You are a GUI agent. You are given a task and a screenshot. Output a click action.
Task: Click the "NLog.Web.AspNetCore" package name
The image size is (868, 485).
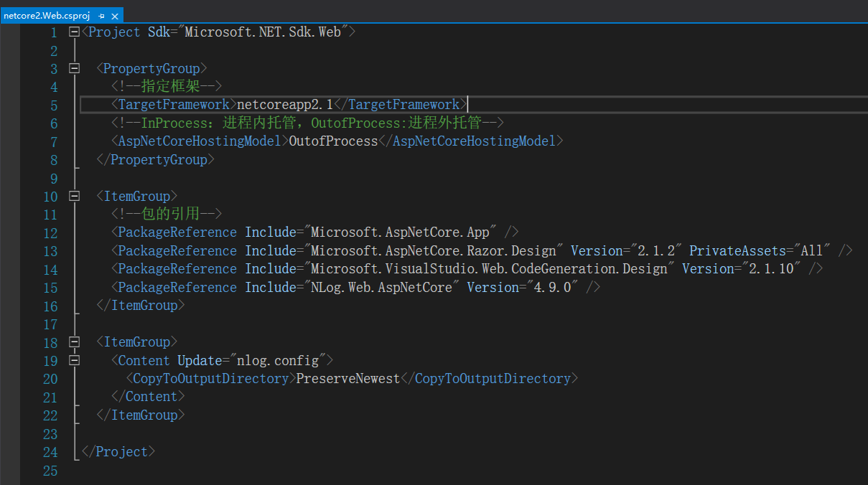(x=382, y=288)
